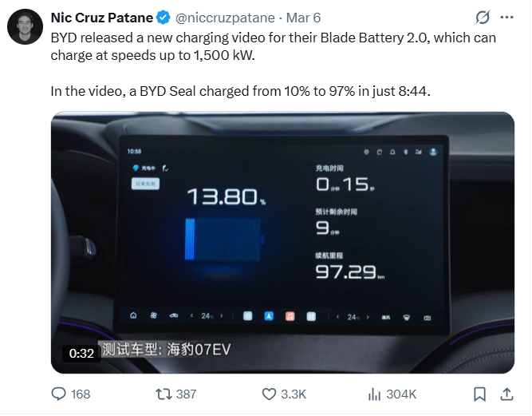Click the tweet text about Blade Battery 2.0
The image size is (532, 416).
point(271,46)
